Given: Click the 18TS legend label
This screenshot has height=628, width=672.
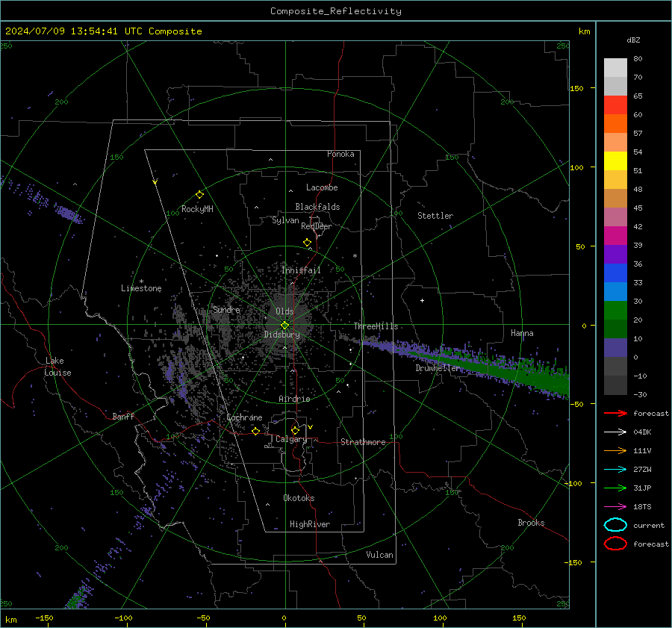Looking at the screenshot, I should pyautogui.click(x=642, y=507).
